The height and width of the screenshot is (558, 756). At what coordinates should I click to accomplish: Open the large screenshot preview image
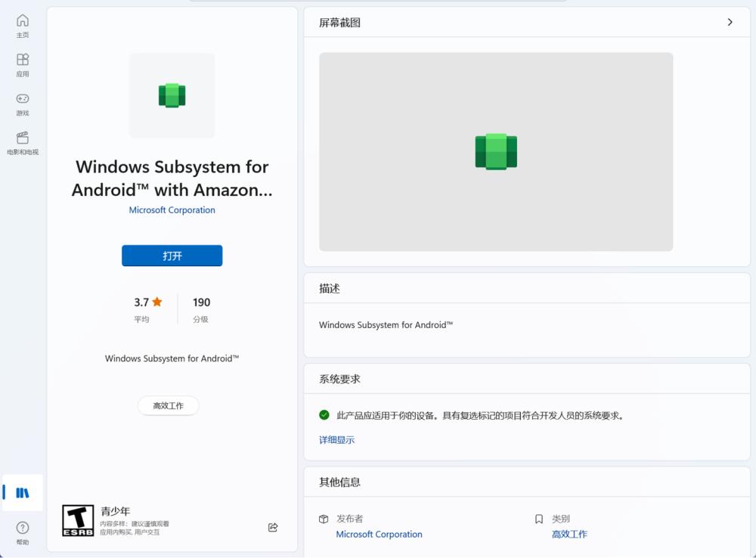(x=496, y=151)
